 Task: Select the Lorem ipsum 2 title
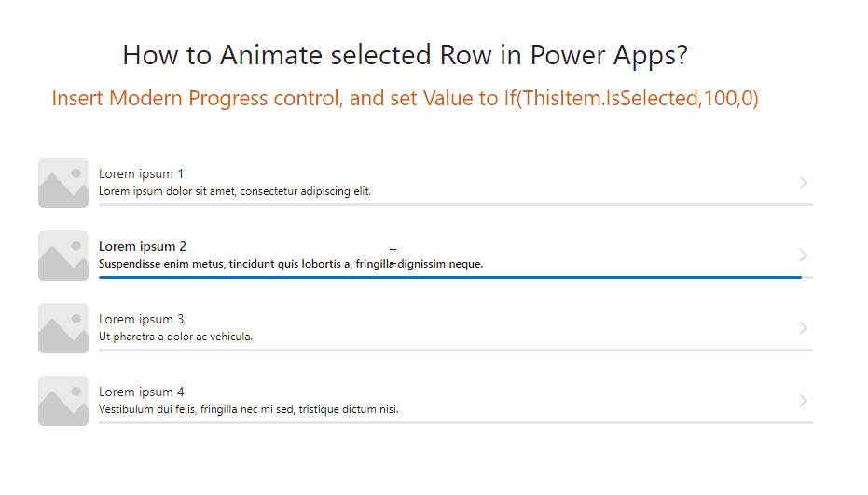(x=143, y=246)
